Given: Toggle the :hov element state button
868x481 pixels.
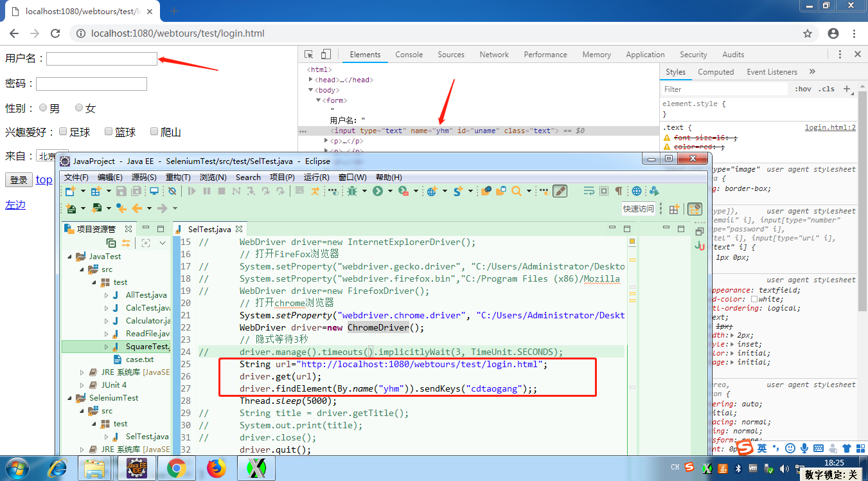Looking at the screenshot, I should click(x=802, y=89).
